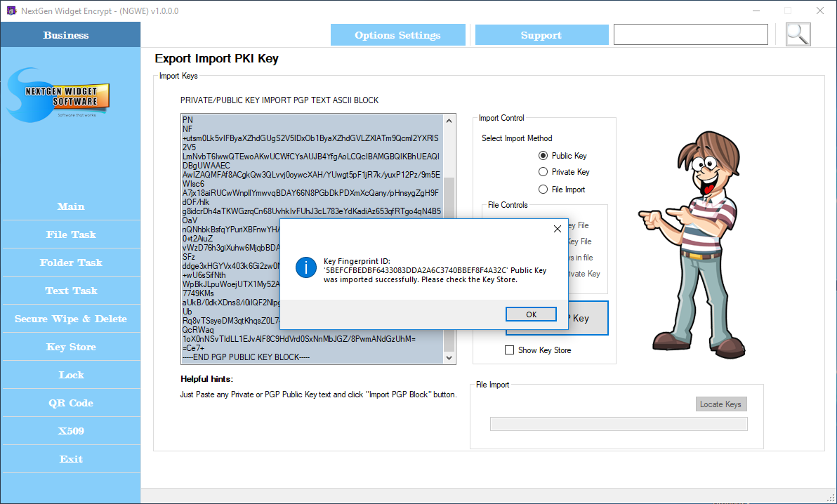Image resolution: width=837 pixels, height=504 pixels.
Task: Click the blue info icon in dialog
Action: 306,267
